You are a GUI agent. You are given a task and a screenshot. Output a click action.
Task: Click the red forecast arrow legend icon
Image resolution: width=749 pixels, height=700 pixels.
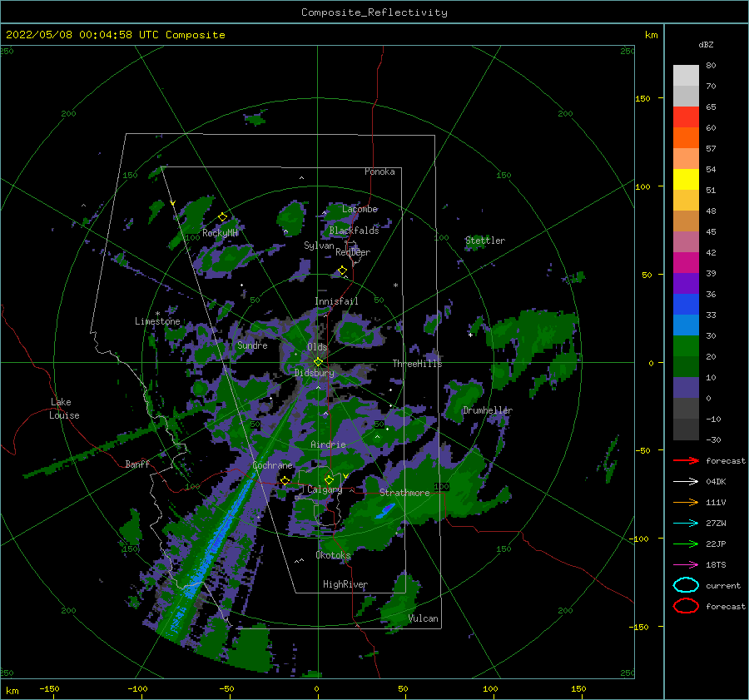(x=686, y=460)
